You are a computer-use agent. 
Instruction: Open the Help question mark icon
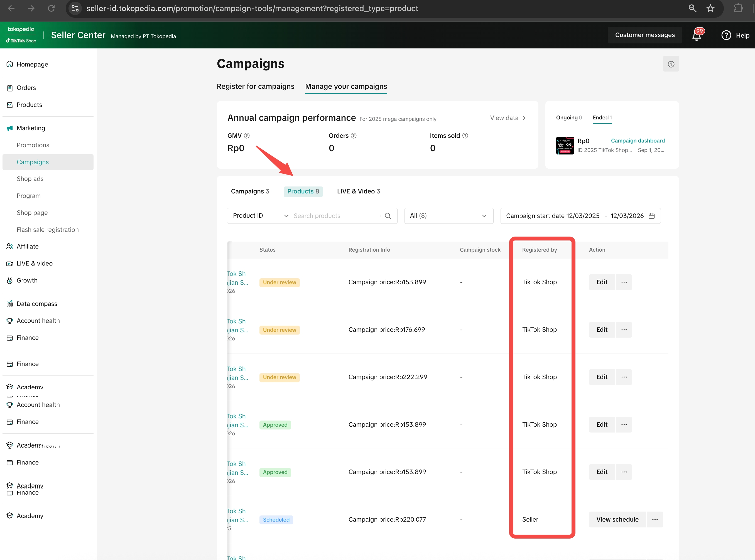coord(726,35)
